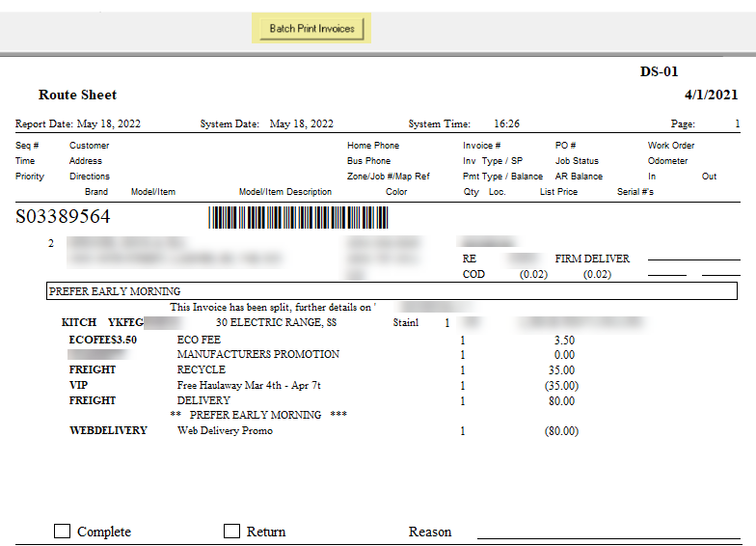This screenshot has height=546, width=756.
Task: Select the MANUFACTURERS PROMOTION line
Action: click(x=257, y=354)
